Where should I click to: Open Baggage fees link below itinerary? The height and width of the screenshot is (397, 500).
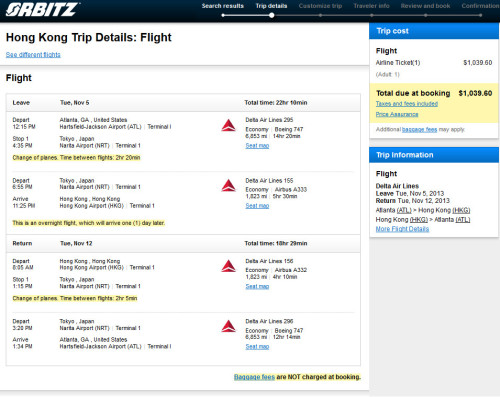pyautogui.click(x=254, y=377)
